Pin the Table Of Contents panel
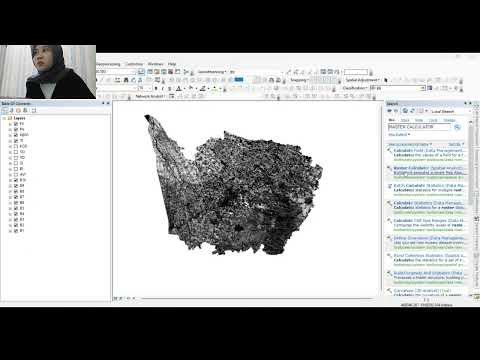Image resolution: width=480 pixels, height=360 pixels. click(x=103, y=103)
